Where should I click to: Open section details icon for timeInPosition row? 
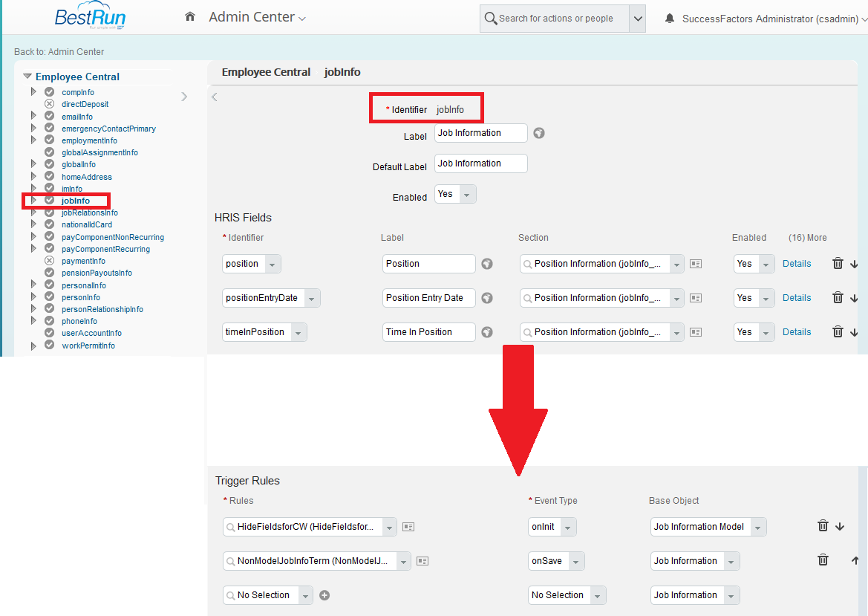696,332
